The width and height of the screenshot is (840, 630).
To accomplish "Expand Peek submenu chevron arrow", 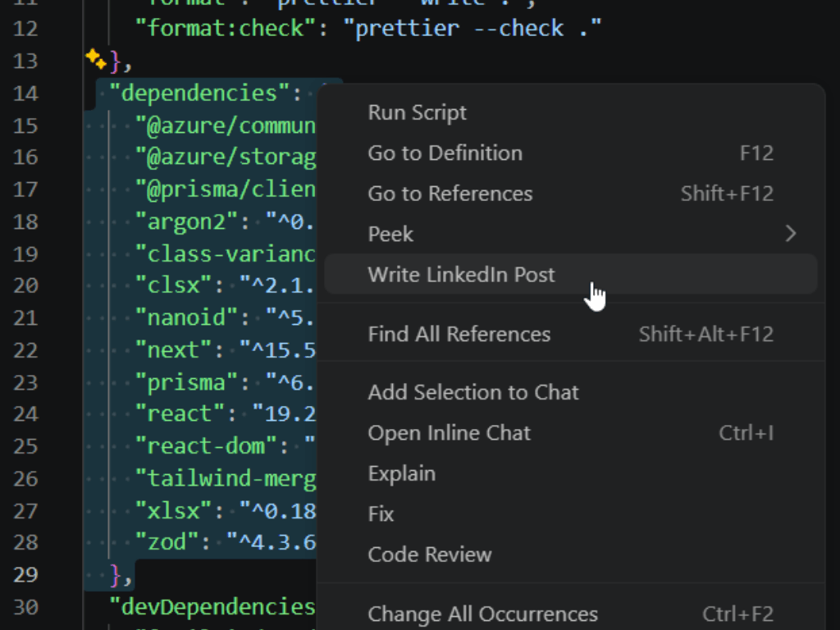I will 791,234.
